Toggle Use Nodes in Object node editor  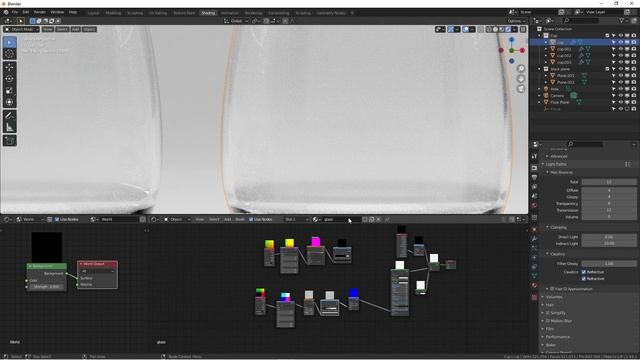tap(251, 220)
